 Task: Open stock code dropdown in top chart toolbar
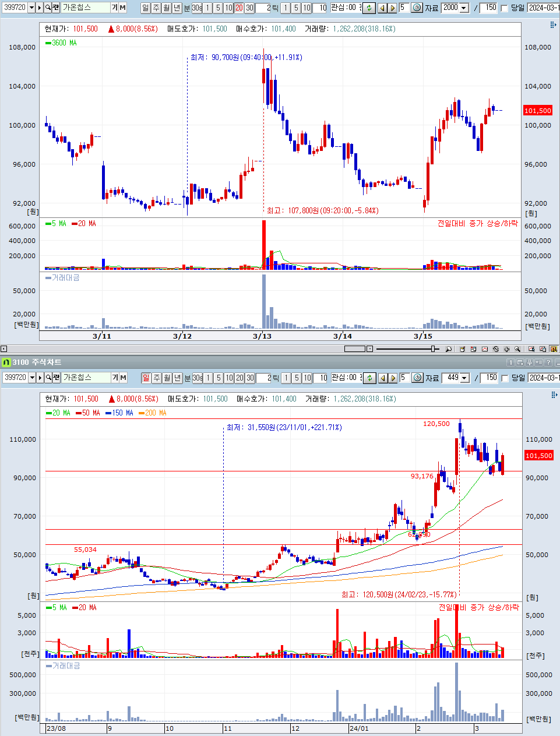pyautogui.click(x=31, y=8)
